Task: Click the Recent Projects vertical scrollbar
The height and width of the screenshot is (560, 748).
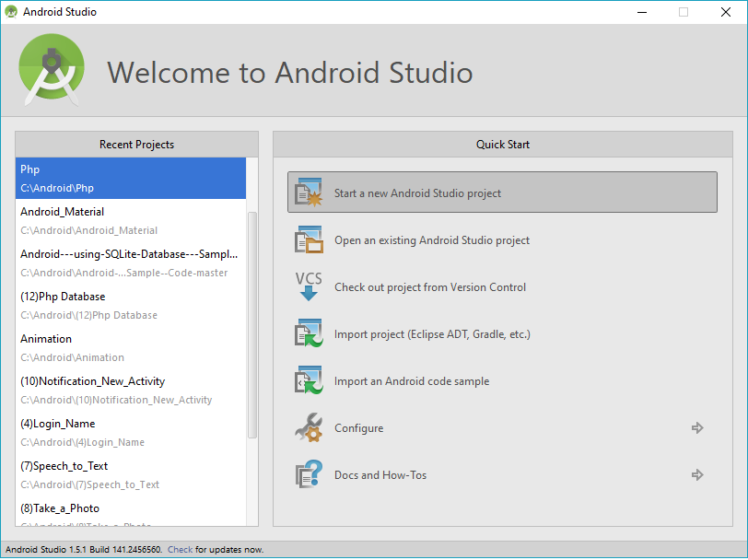Action: (252, 325)
